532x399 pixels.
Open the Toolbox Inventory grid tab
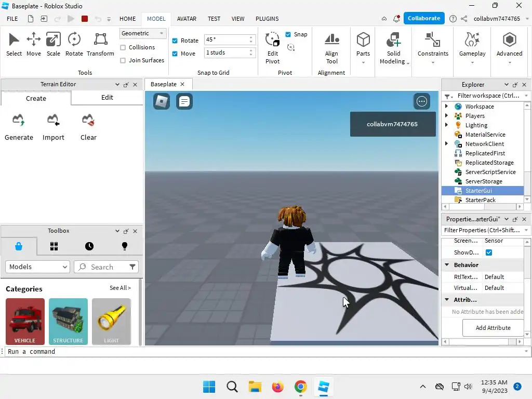tap(54, 246)
